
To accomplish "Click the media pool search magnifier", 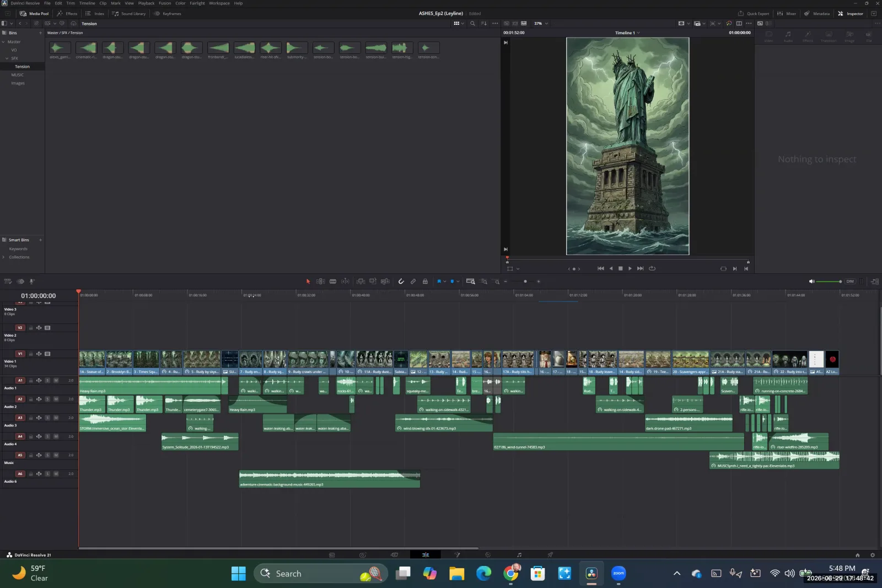I will point(472,24).
